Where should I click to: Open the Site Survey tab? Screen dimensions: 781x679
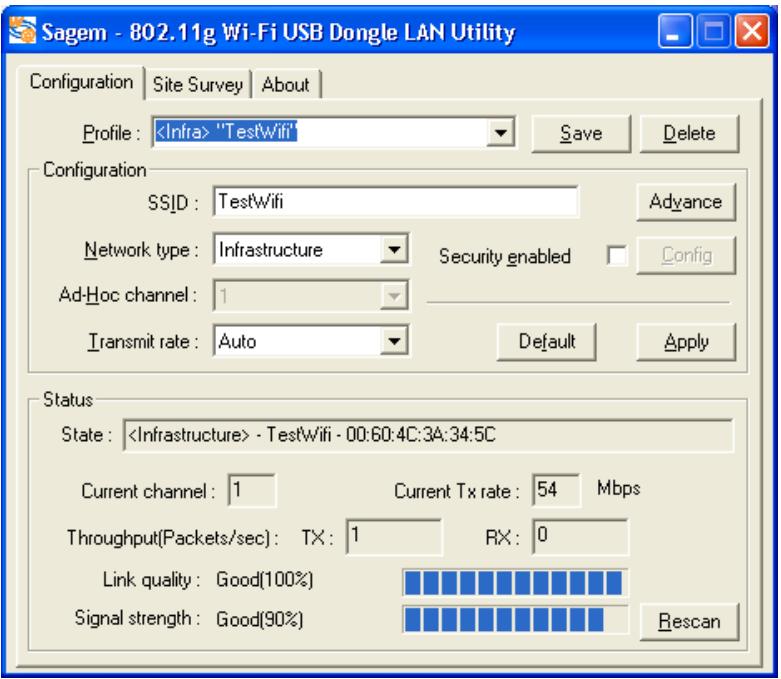click(x=198, y=85)
